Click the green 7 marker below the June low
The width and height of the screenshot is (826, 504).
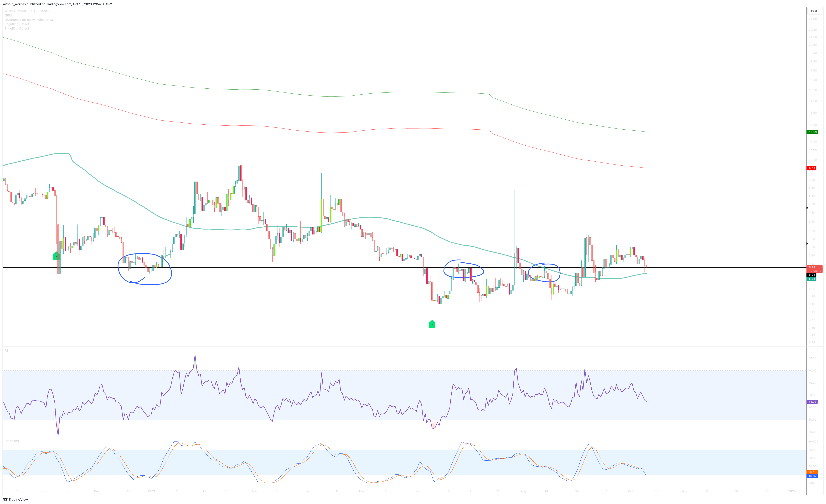(432, 324)
